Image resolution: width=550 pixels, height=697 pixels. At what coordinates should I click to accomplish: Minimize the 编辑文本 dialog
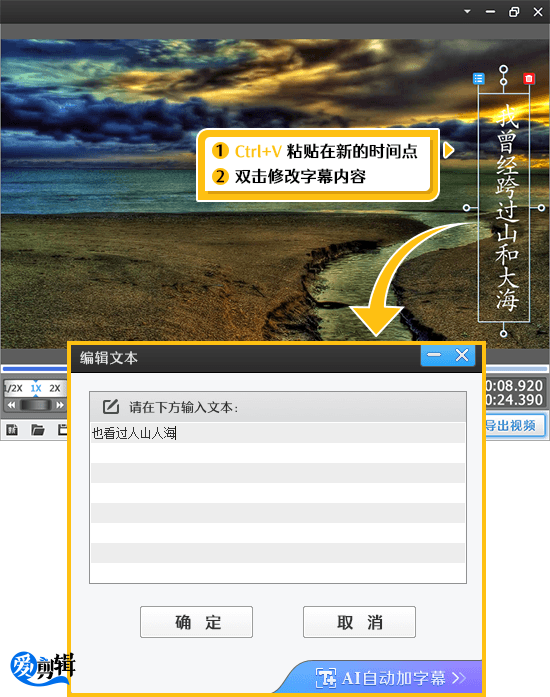point(434,355)
